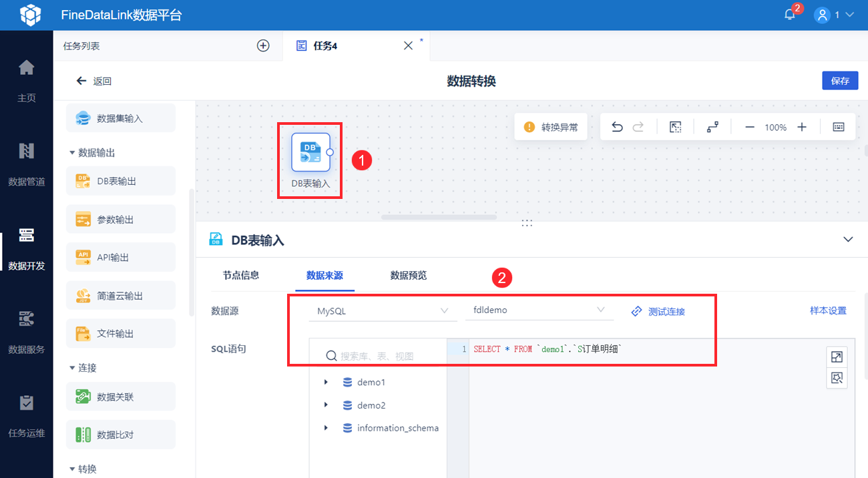Screen dimensions: 868x478
Task: Click the 样本设置 link
Action: [828, 310]
